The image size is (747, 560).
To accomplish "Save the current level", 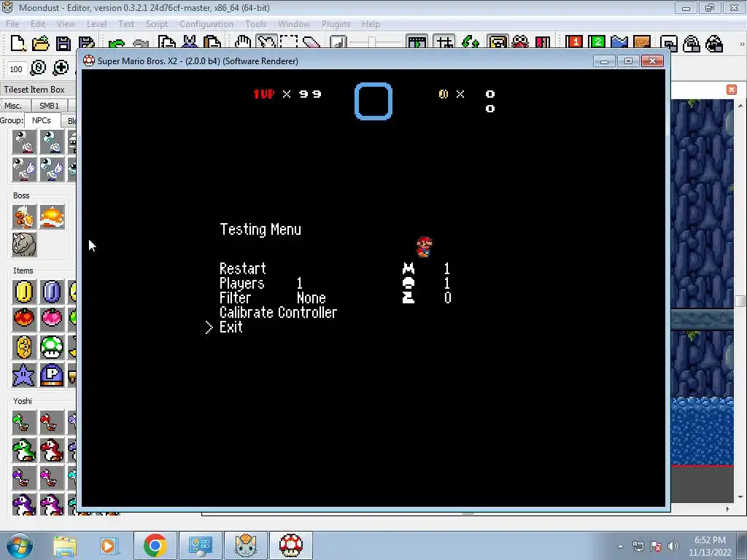I will tap(63, 43).
